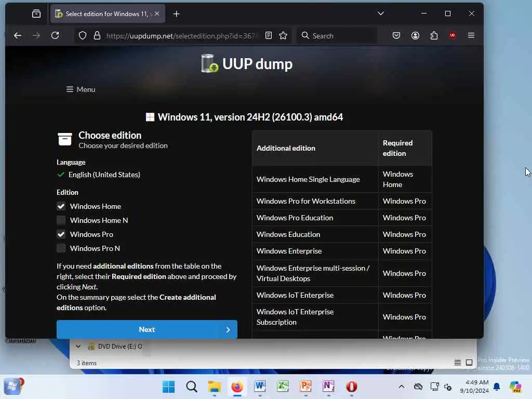Close the Select edition browser tab
532x399 pixels.
[157, 14]
